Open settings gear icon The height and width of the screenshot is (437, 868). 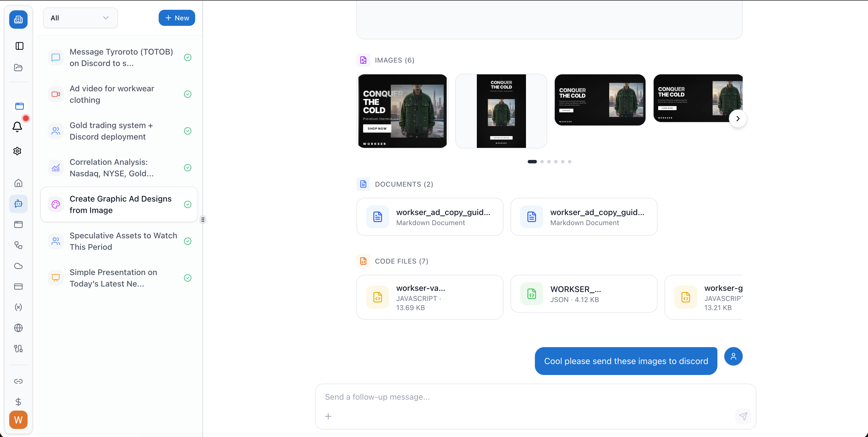coord(17,151)
